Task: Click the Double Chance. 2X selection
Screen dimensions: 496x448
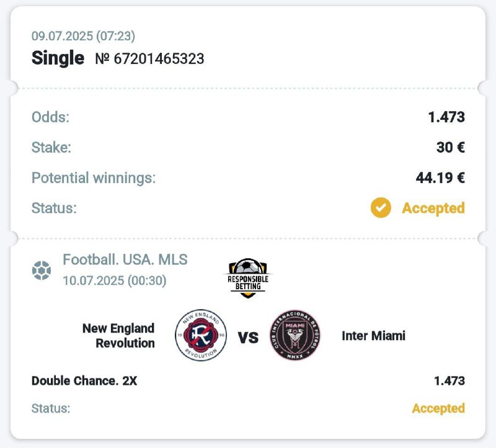Action: point(84,381)
